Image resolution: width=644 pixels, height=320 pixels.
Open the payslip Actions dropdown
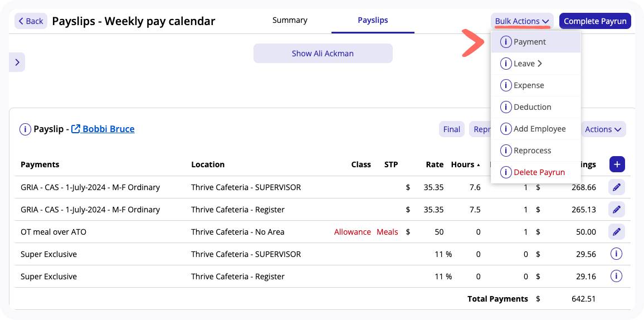[x=603, y=129]
